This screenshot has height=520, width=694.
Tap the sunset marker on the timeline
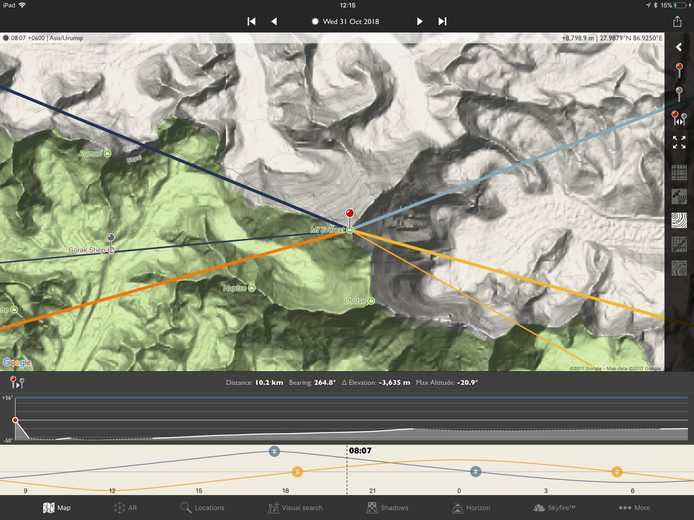pyautogui.click(x=297, y=472)
